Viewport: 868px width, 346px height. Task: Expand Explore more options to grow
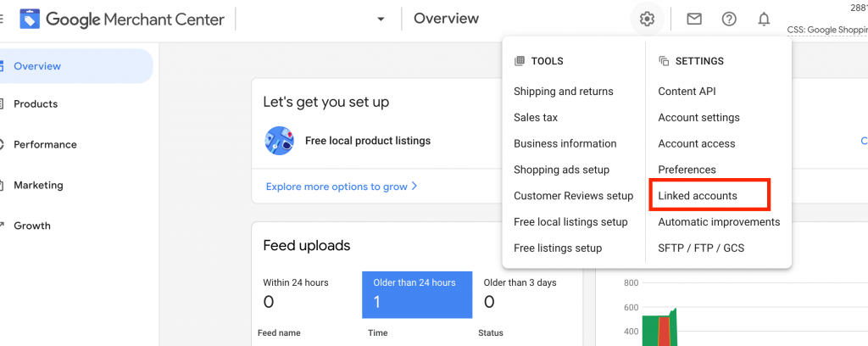pyautogui.click(x=342, y=187)
